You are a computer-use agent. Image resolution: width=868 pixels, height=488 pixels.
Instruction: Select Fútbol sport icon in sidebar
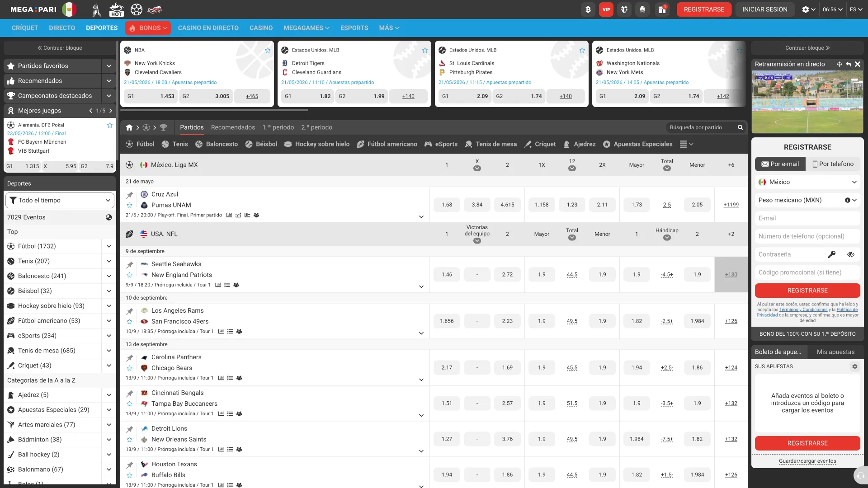pyautogui.click(x=11, y=246)
